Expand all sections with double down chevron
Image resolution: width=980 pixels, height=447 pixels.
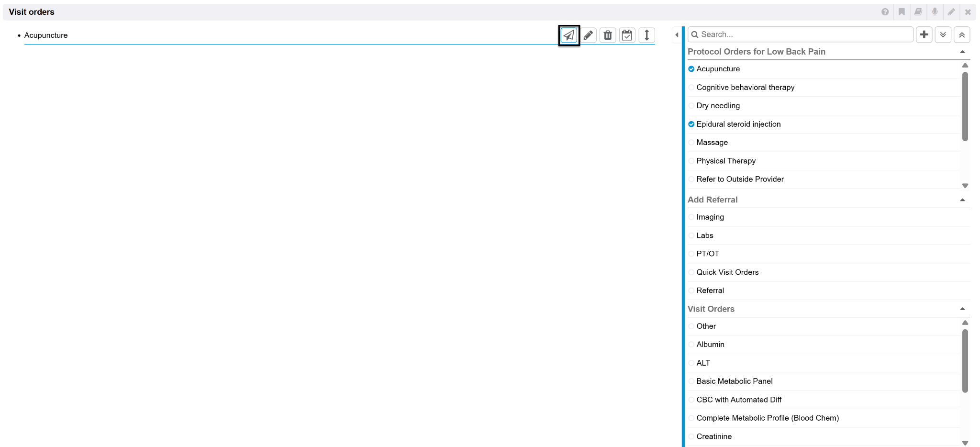[x=943, y=34]
